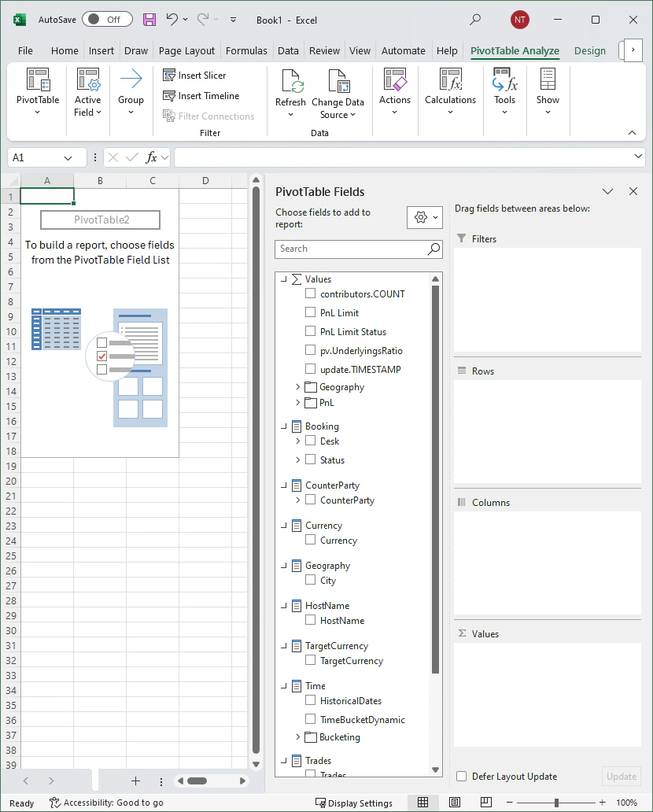
Task: Check the City field
Action: [310, 580]
